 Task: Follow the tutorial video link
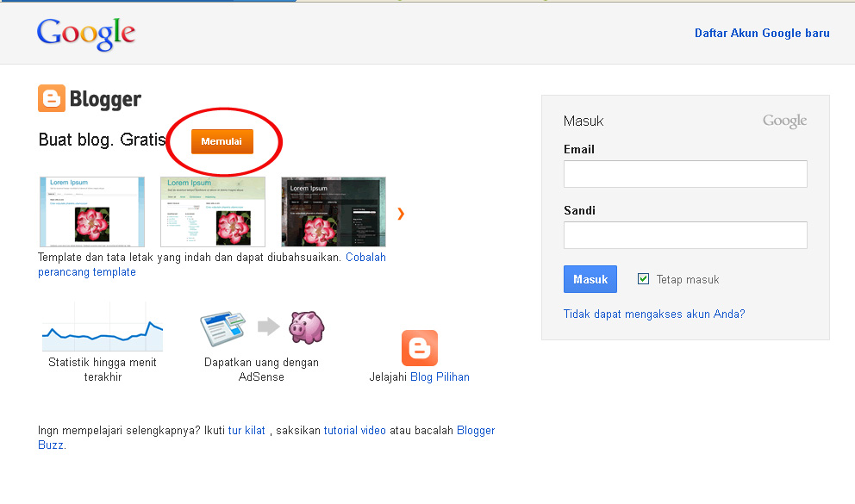point(355,431)
